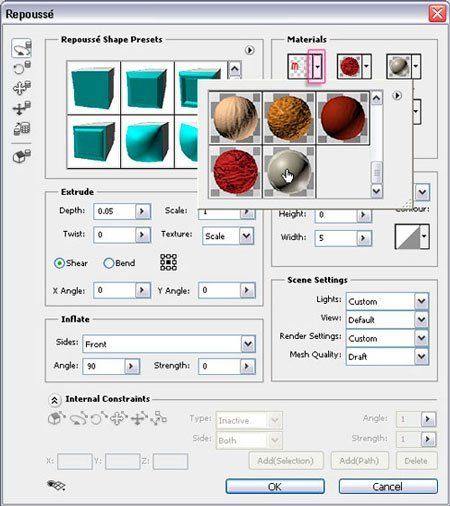The height and width of the screenshot is (506, 450).
Task: Choose the bent curved shape preset
Action: click(148, 142)
